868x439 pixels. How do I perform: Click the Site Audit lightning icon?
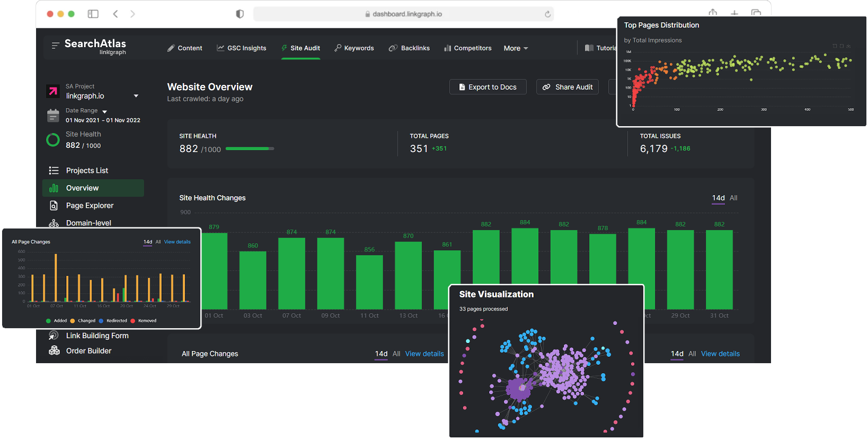pos(285,48)
